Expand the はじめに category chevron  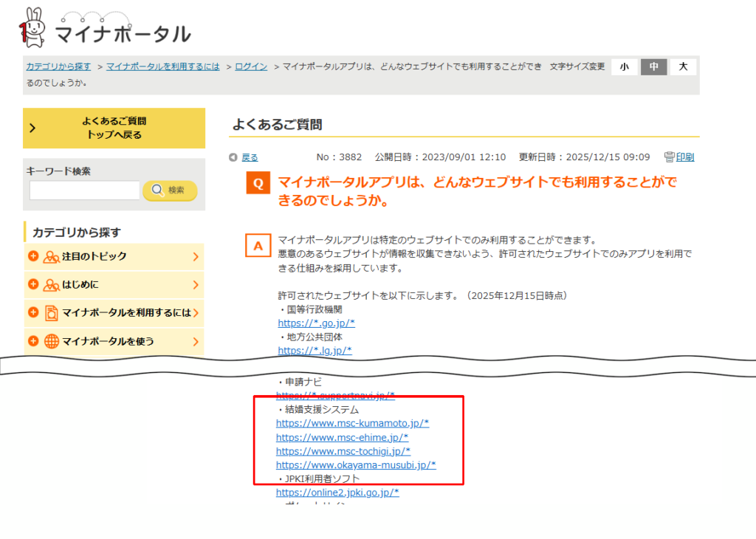[196, 285]
